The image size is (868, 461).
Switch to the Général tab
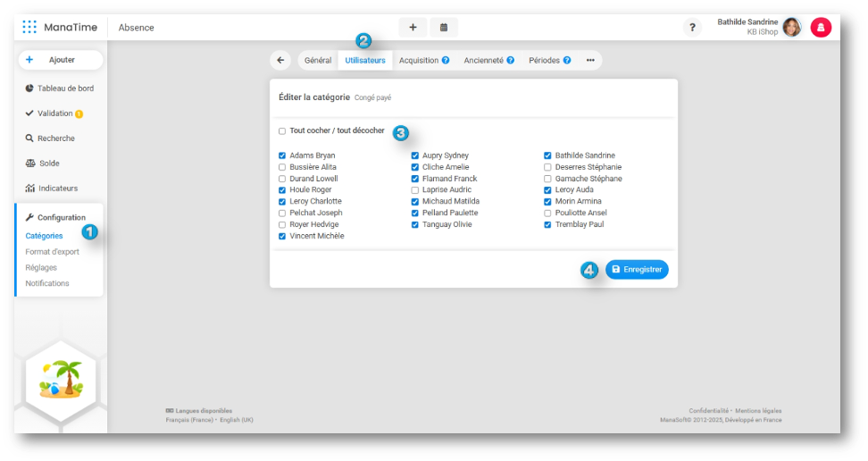318,61
